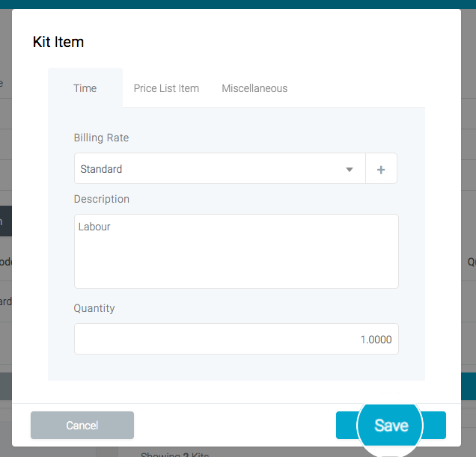Click the Billing Rate dropdown arrow
Viewport: 476px width, 457px height.
coord(350,170)
